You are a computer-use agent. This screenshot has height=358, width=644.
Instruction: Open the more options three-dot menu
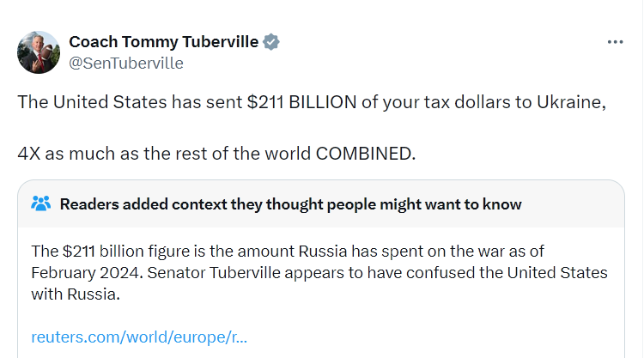[615, 41]
